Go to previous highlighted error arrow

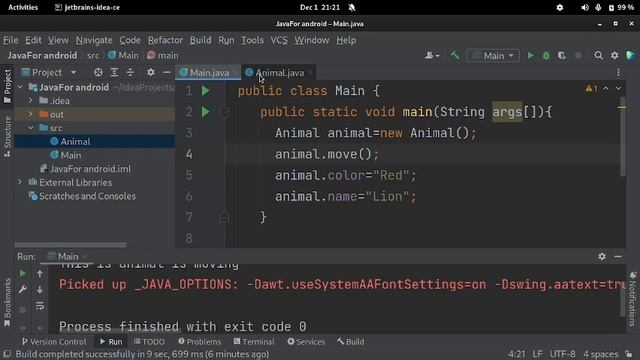606,88
